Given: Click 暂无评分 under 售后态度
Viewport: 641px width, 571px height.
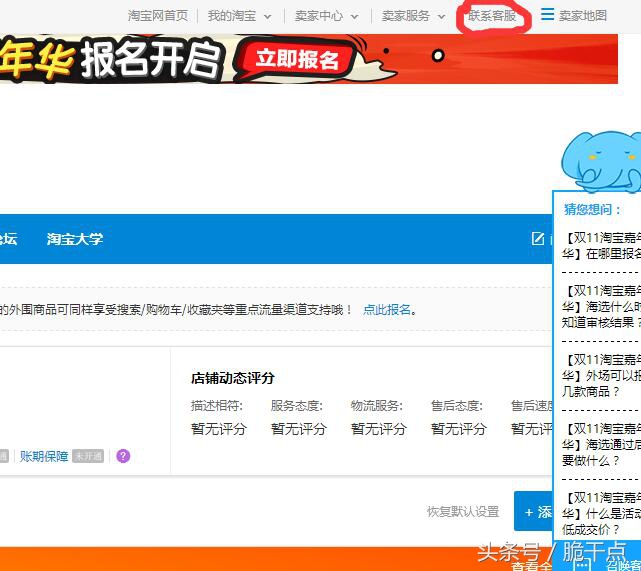Looking at the screenshot, I should (x=459, y=429).
